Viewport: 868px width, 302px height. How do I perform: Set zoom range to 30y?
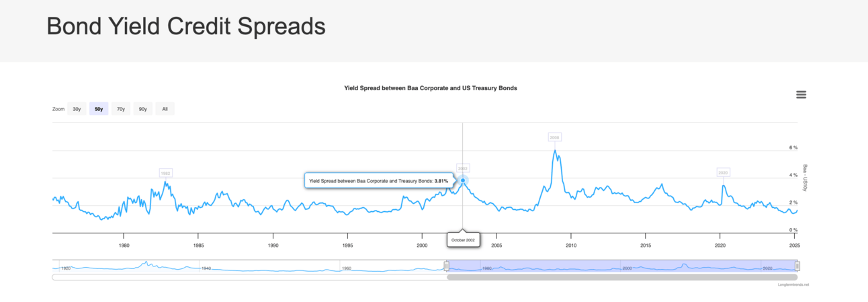click(77, 109)
